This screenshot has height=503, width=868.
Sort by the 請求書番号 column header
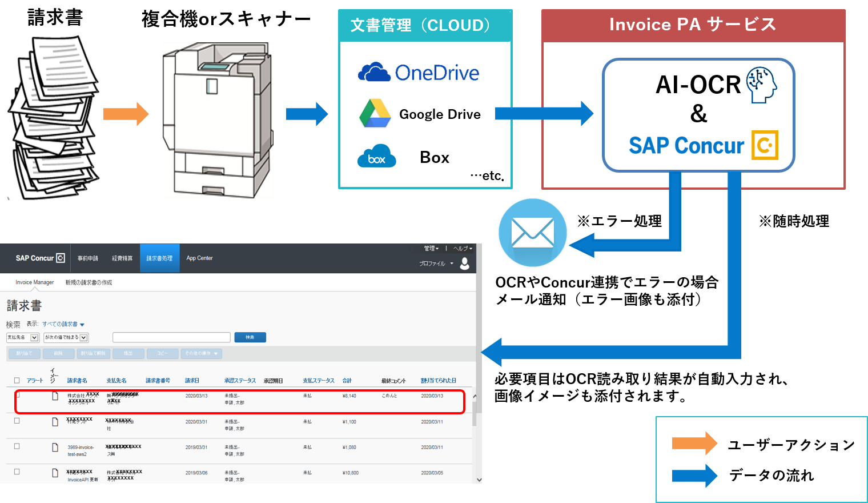click(x=158, y=381)
